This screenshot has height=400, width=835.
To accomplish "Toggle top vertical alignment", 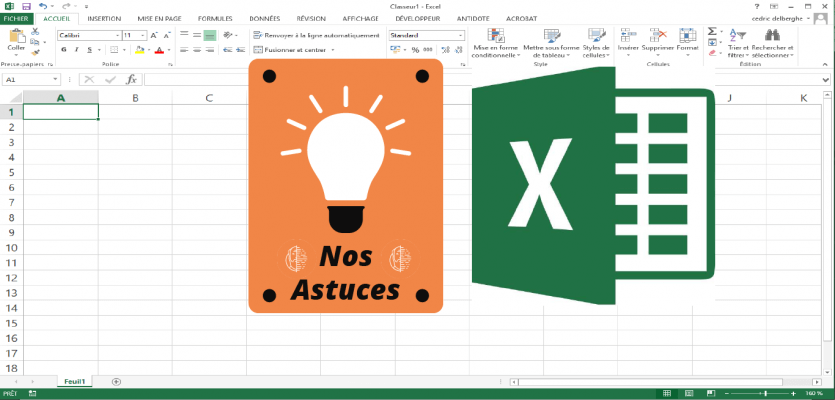I will click(184, 35).
